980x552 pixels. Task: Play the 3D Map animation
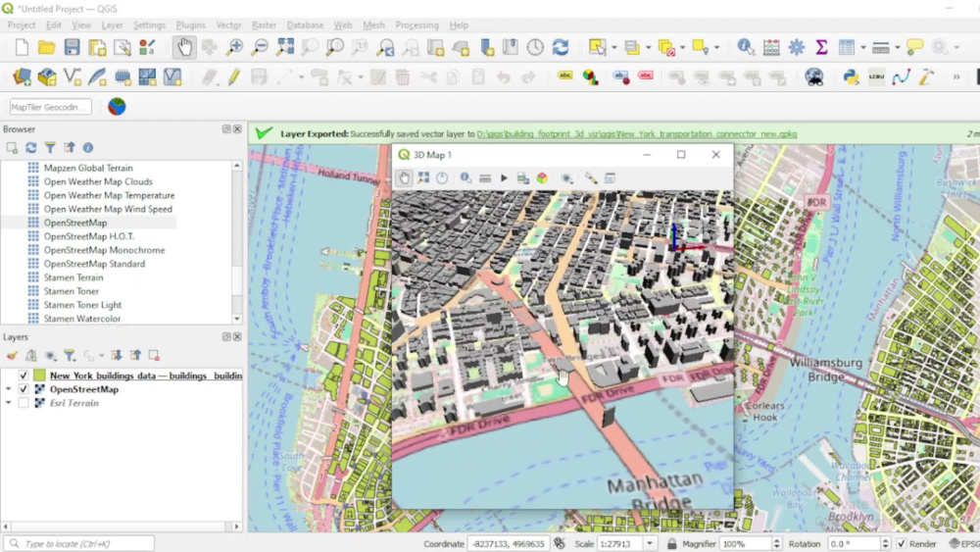504,178
